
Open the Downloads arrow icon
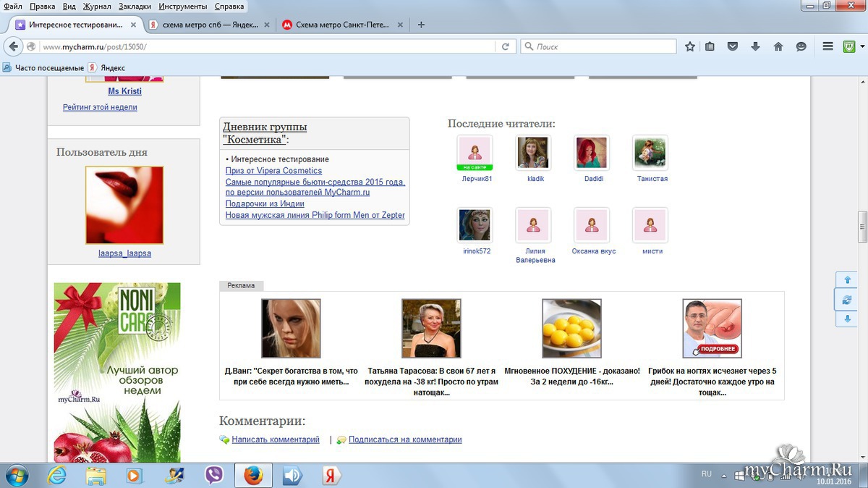coord(755,46)
